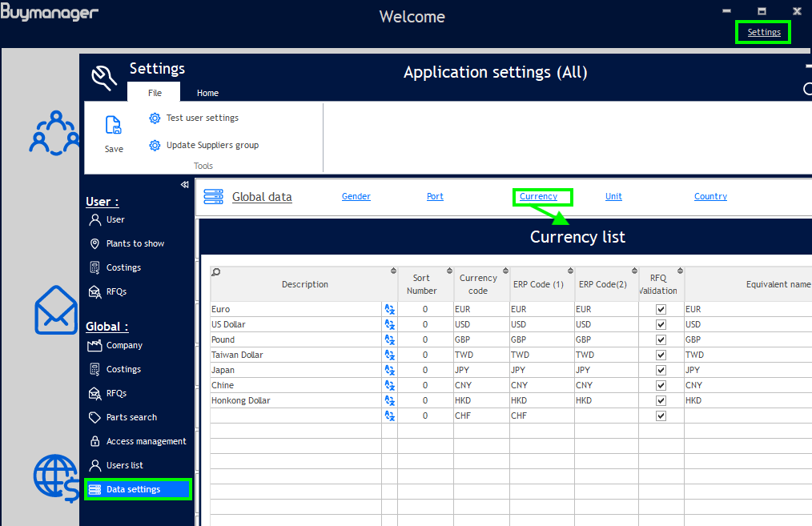Collapse the left sidebar with double arrow

[186, 185]
